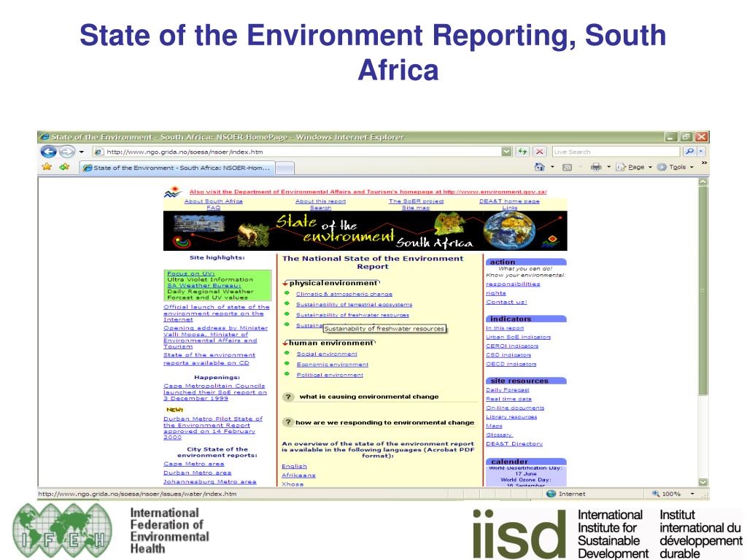
Task: Click in the Live Search box
Action: point(616,152)
